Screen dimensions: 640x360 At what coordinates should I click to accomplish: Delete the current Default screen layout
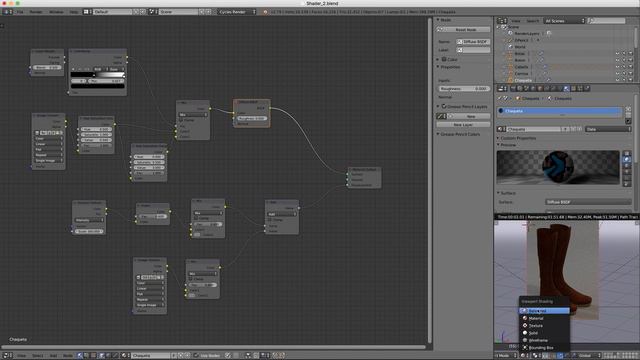point(142,12)
